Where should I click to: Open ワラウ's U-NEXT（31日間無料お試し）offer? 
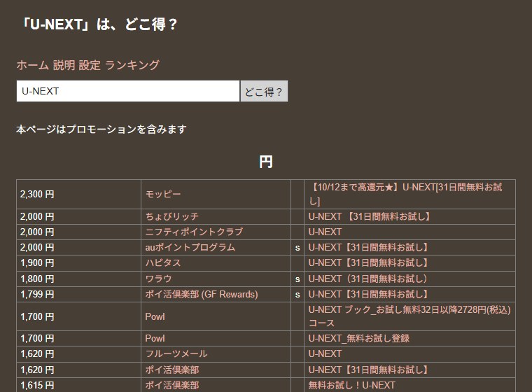point(368,279)
